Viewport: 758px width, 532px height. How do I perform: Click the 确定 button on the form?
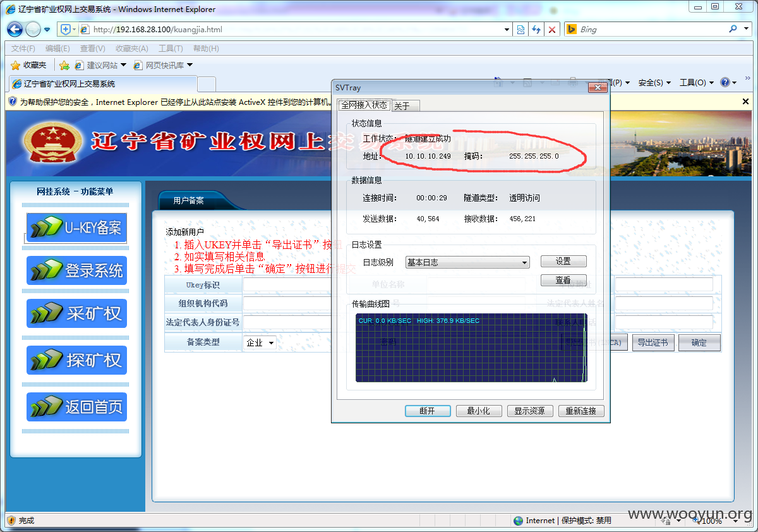pyautogui.click(x=699, y=342)
